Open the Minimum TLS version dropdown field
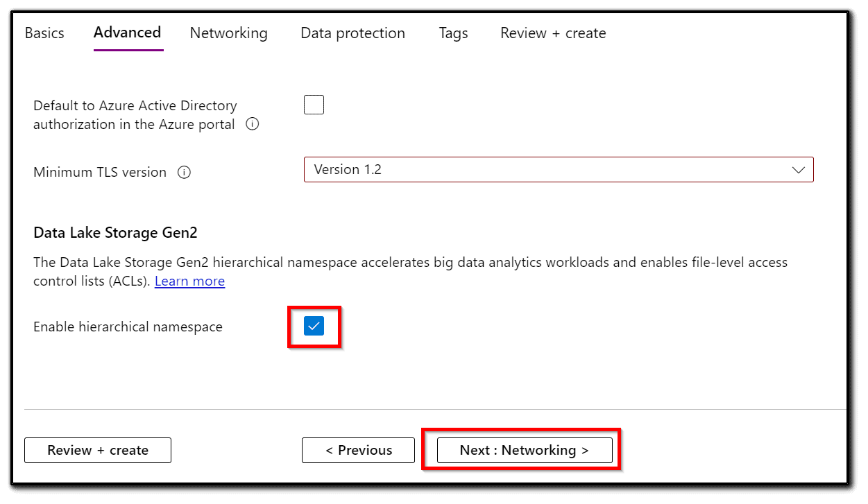 (x=548, y=170)
